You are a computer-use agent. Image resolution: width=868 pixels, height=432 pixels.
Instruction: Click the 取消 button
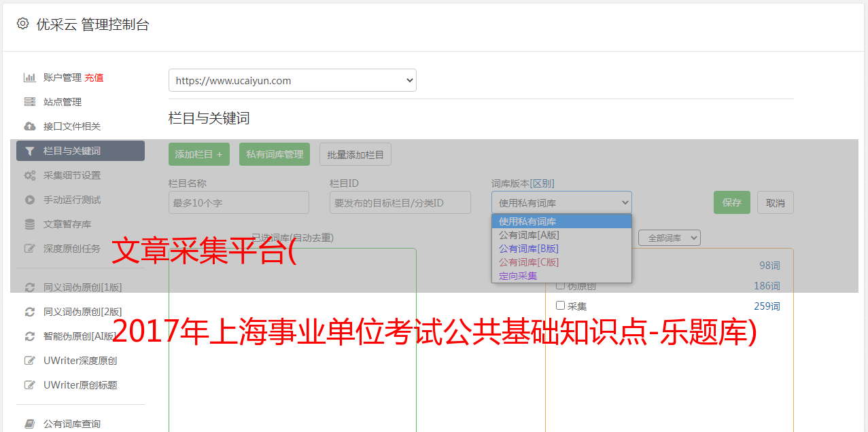tap(776, 202)
